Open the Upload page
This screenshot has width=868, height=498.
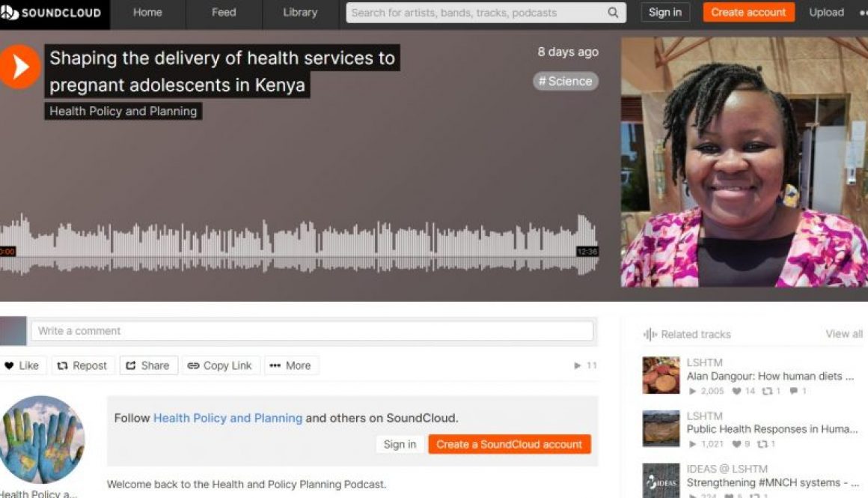click(x=826, y=12)
